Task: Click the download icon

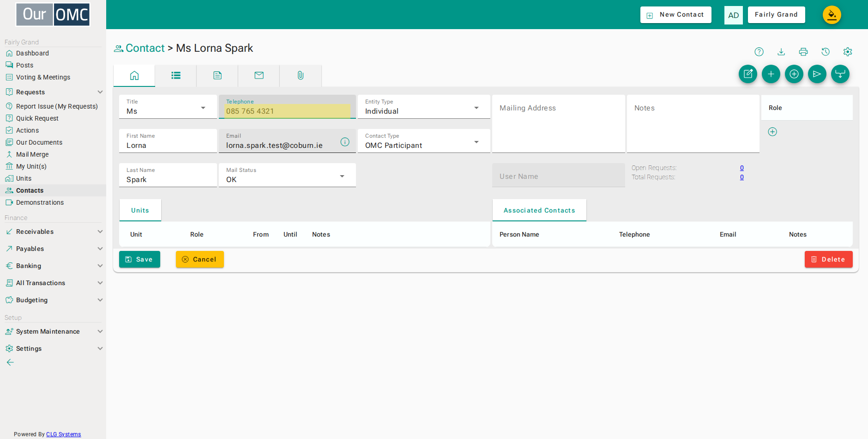Action: tap(781, 52)
